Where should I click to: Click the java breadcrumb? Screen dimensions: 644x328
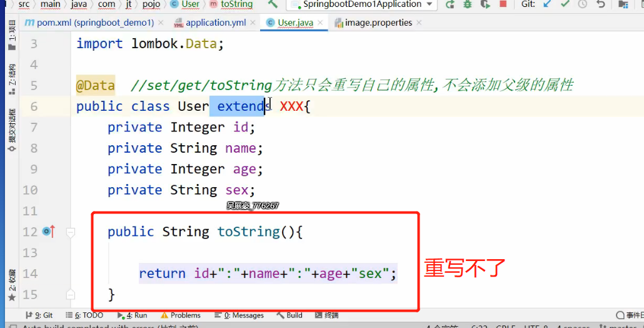point(78,4)
